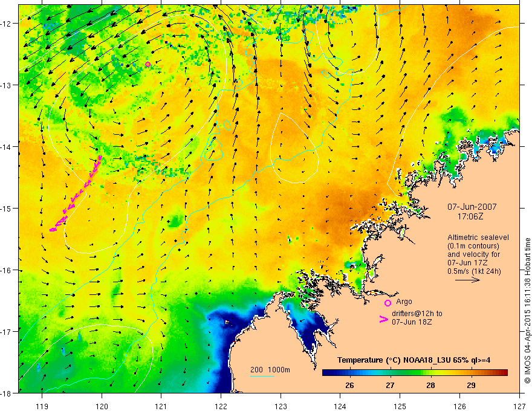Click the magenta Argo circle in legend
The height and width of the screenshot is (411, 532).
click(x=388, y=303)
